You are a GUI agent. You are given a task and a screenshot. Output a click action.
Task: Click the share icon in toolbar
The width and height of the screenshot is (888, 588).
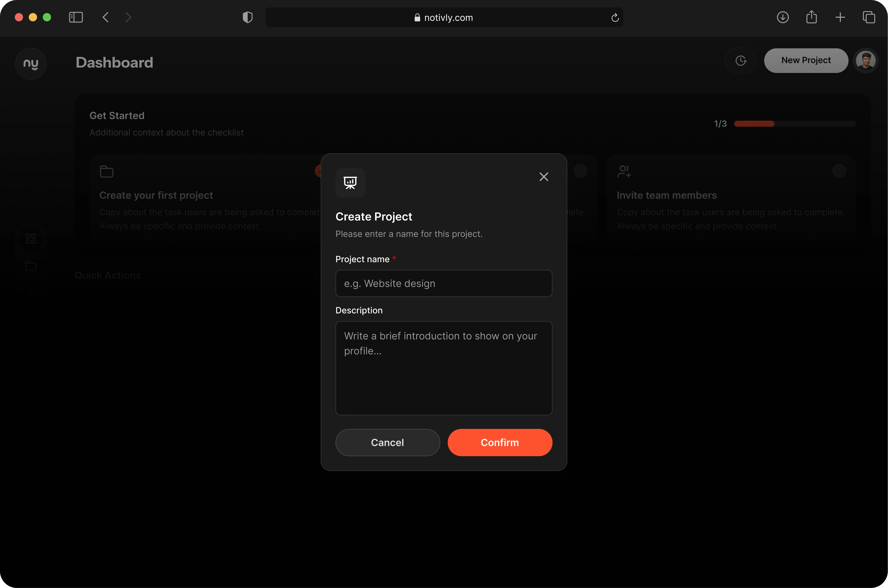pos(811,17)
